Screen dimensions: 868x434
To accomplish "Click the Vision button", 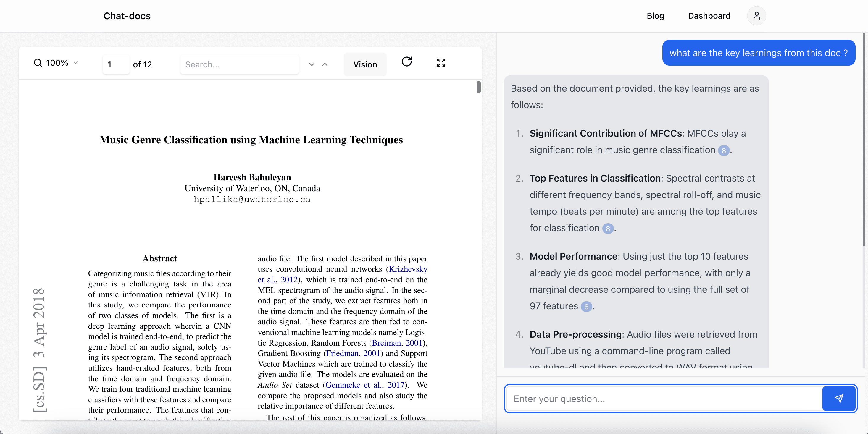I will click(x=365, y=64).
